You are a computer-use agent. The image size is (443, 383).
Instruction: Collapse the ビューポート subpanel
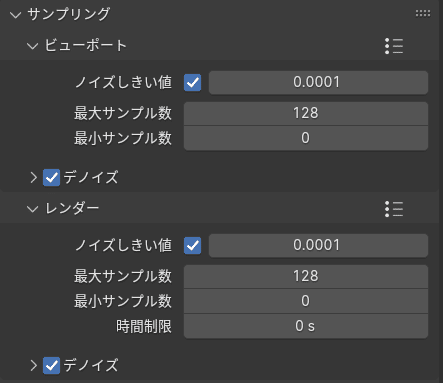[x=32, y=46]
